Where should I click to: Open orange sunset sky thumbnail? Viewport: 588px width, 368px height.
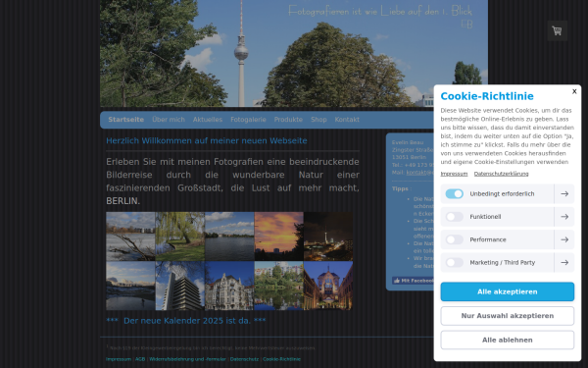279,237
